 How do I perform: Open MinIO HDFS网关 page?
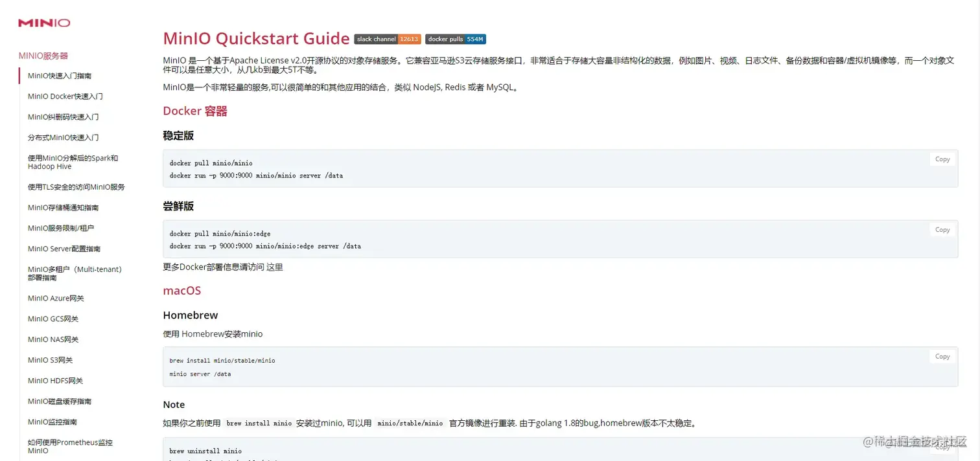tap(56, 381)
